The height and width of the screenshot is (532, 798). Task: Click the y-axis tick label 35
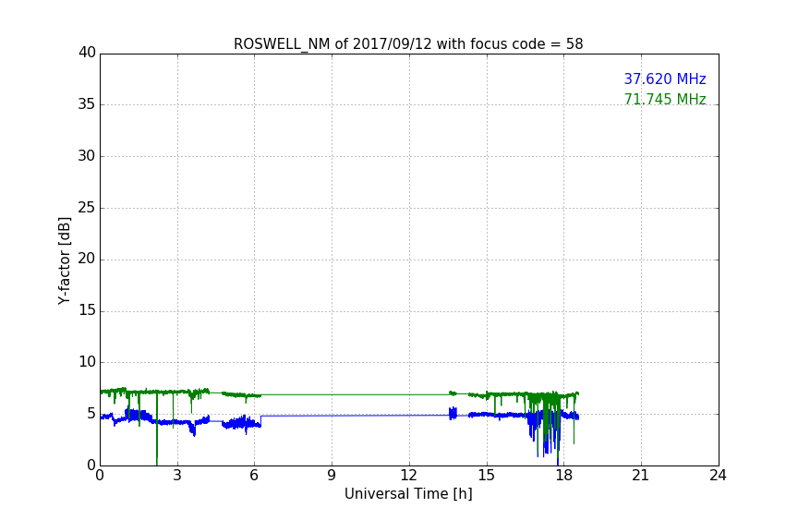(87, 104)
